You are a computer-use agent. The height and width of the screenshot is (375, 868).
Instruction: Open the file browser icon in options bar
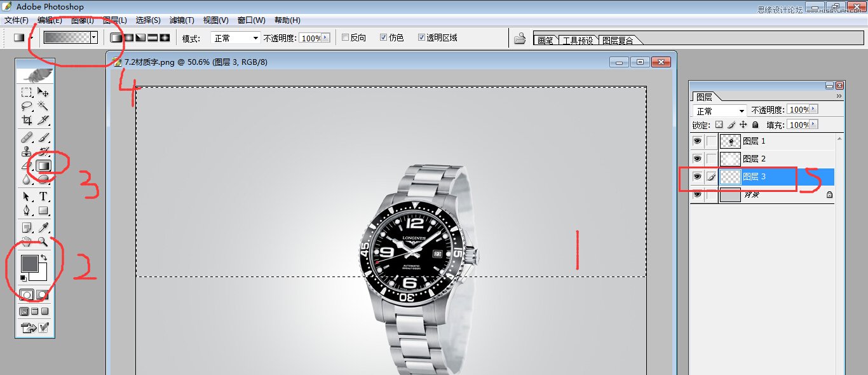coord(520,38)
